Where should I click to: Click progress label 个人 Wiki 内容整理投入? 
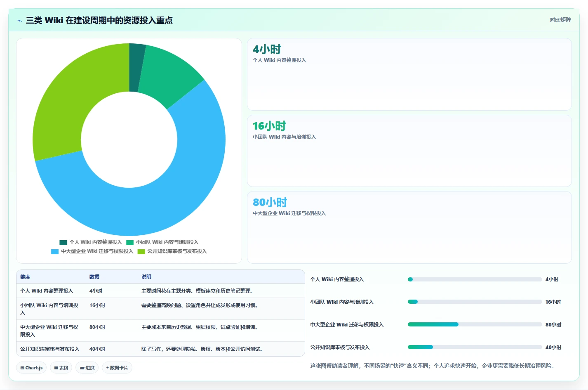click(x=337, y=279)
